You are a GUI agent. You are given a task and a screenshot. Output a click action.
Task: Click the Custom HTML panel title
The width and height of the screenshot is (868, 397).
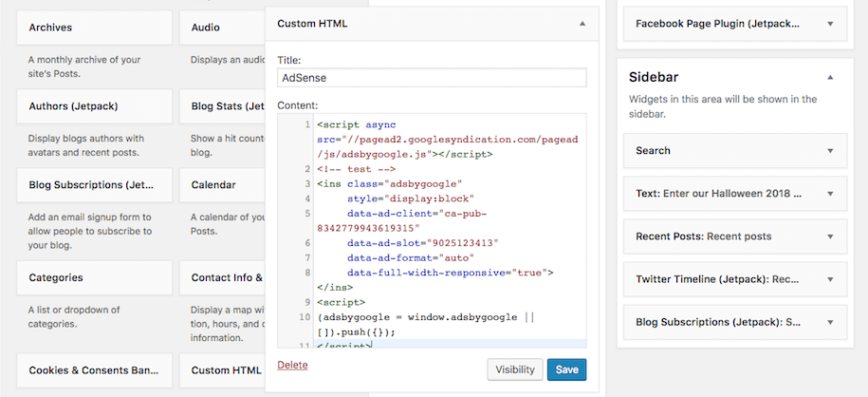312,24
